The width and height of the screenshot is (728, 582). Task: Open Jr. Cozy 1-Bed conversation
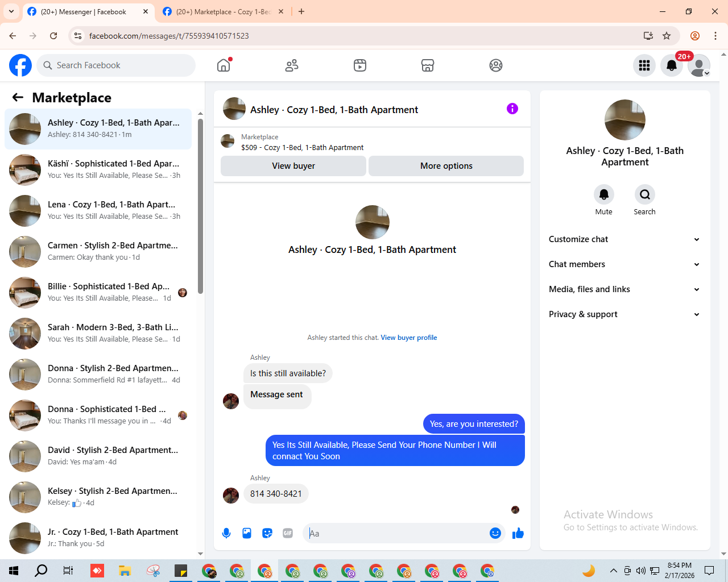coord(98,538)
